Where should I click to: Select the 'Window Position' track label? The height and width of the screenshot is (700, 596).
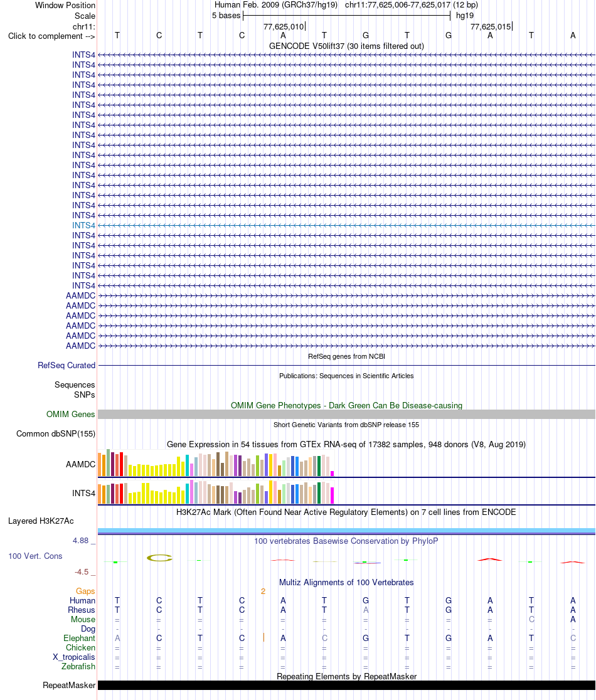[65, 6]
